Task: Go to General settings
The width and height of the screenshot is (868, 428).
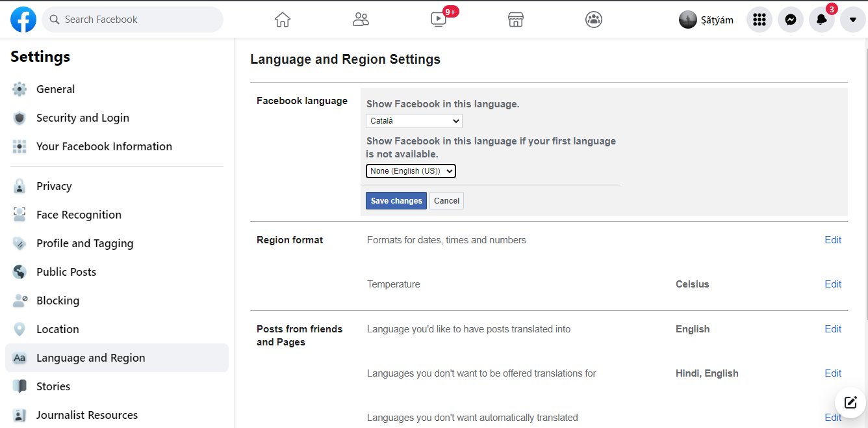Action: tap(117, 89)
